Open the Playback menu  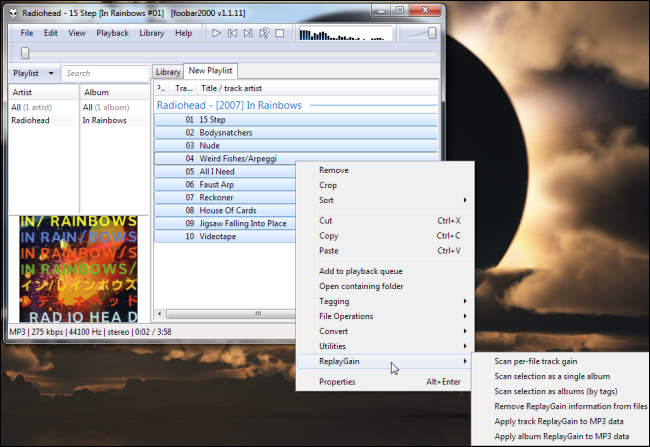[x=112, y=33]
